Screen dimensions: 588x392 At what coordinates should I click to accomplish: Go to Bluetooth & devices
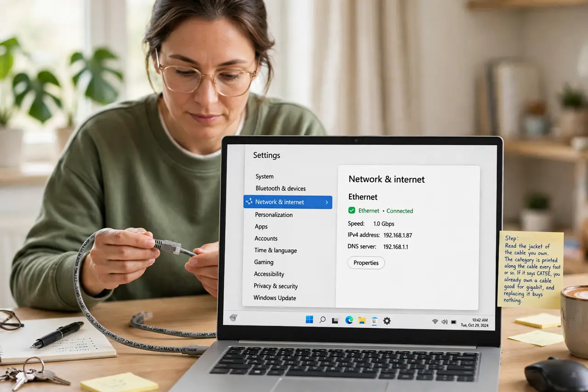click(281, 188)
